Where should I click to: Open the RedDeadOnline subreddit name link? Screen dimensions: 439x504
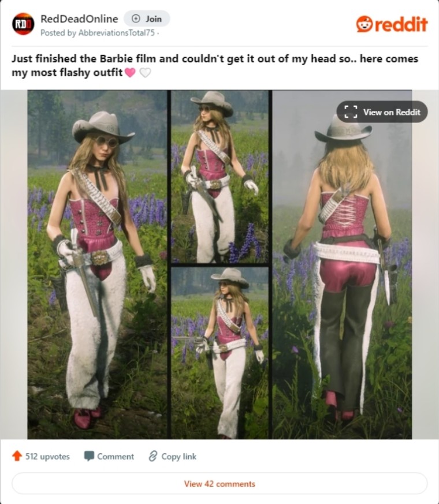79,19
